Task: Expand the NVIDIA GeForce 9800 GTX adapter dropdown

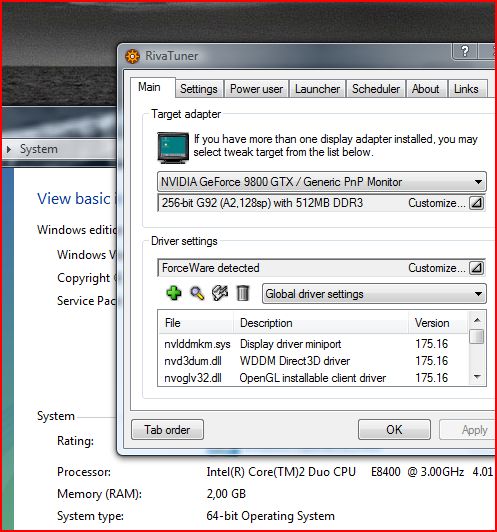Action: click(x=322, y=182)
